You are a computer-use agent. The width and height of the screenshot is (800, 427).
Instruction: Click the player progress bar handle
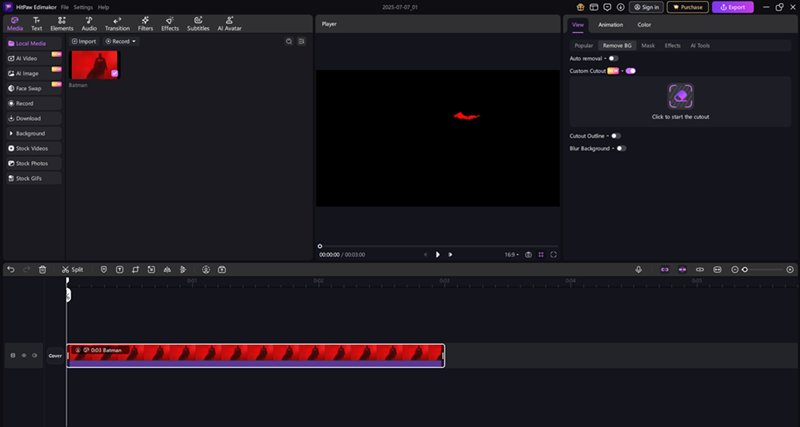point(320,246)
